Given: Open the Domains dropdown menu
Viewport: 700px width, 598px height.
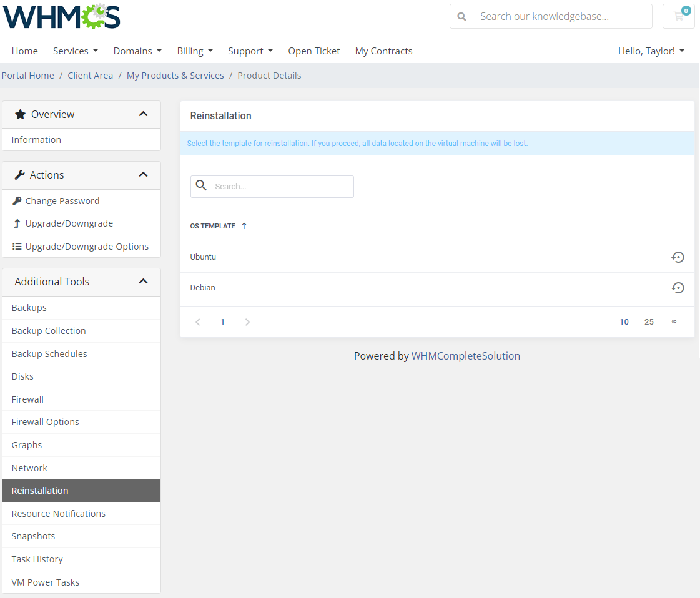Looking at the screenshot, I should pos(137,51).
